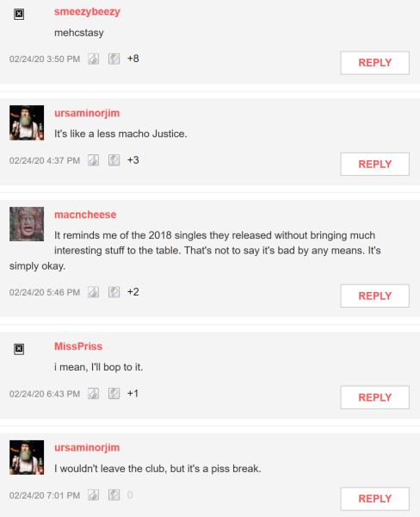The height and width of the screenshot is (517, 420).
Task: Open macncheese's username link
Action: 85,215
